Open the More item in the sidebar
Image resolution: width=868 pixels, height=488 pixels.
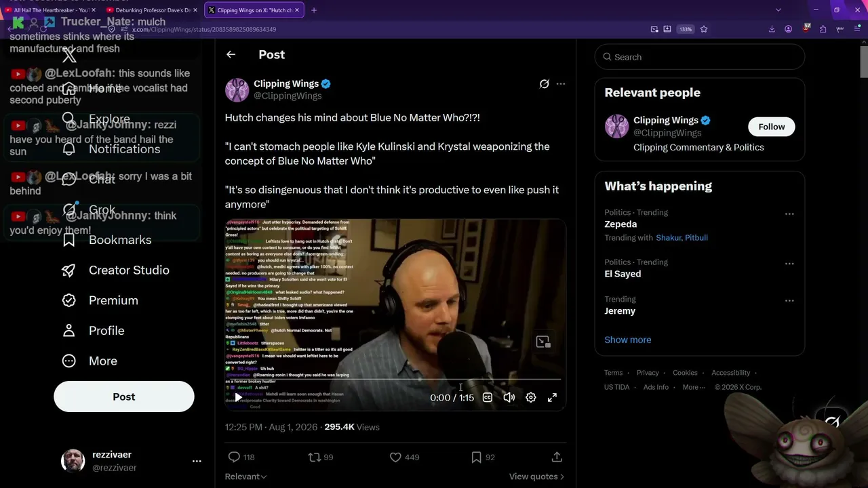click(90, 361)
